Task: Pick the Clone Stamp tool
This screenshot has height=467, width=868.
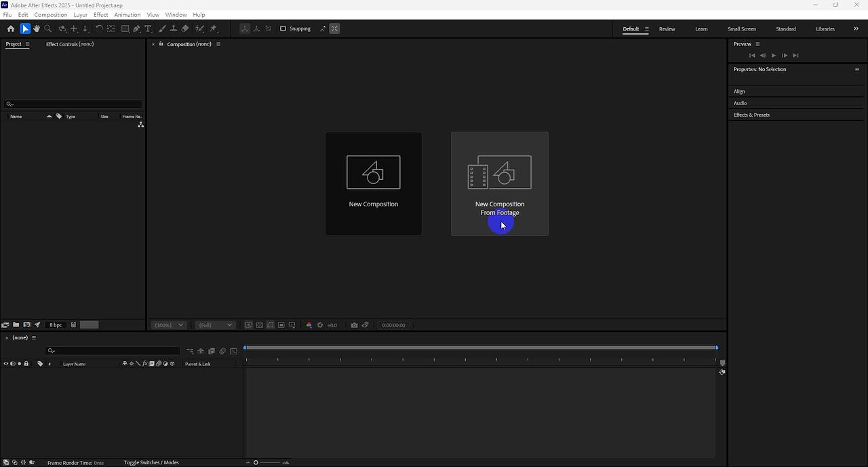Action: click(x=174, y=29)
